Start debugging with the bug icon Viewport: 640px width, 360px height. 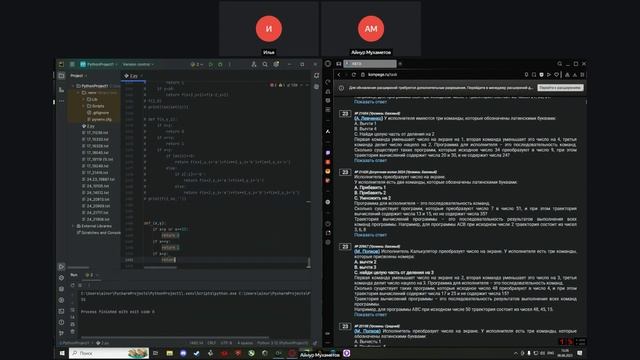[x=220, y=64]
